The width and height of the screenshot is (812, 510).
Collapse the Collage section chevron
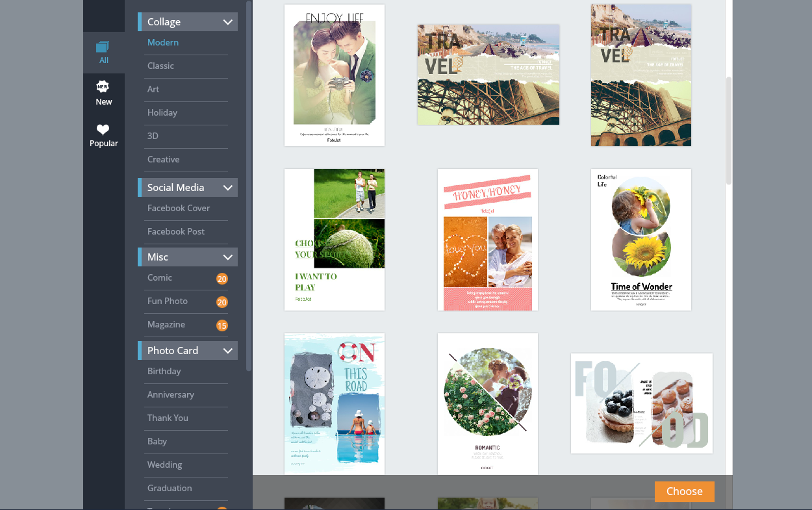coord(227,22)
